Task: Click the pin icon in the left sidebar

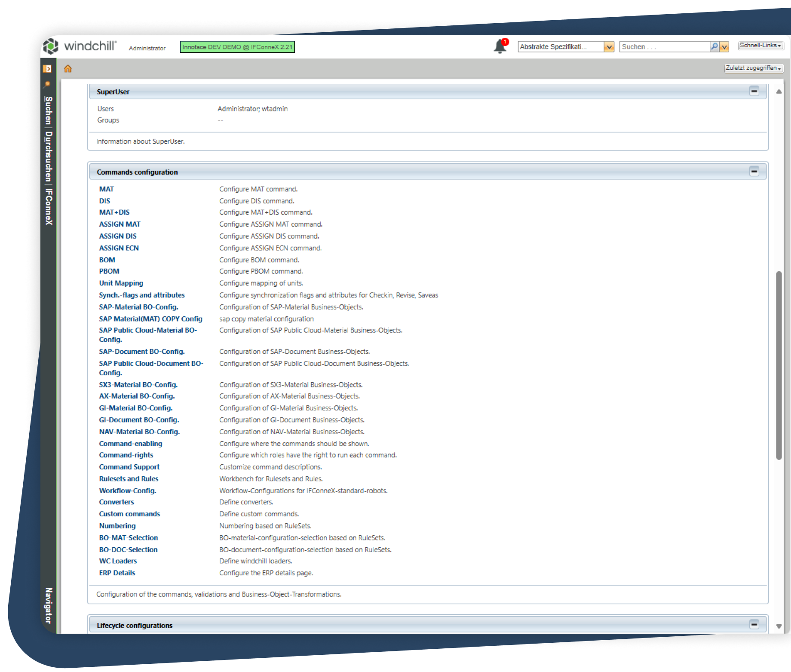Action: [x=47, y=85]
